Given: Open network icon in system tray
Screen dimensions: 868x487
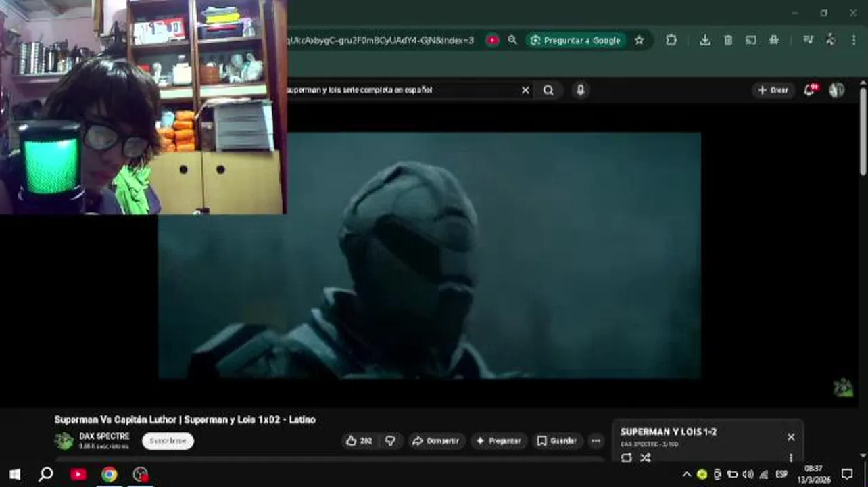Looking at the screenshot, I should click(x=764, y=475).
